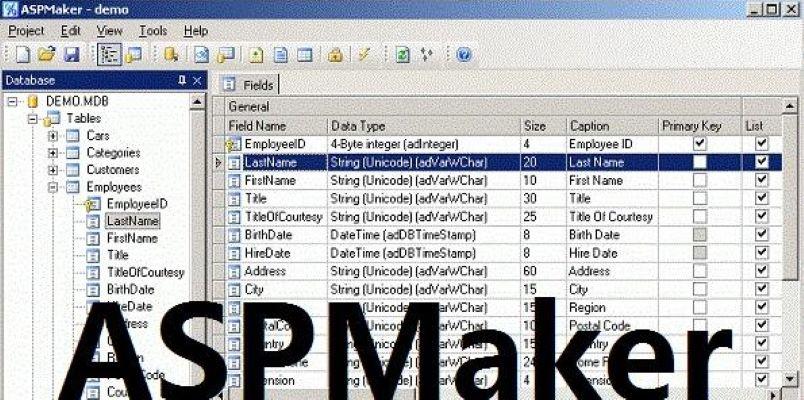Click the key icon beside EmployeeID grid row

234,145
